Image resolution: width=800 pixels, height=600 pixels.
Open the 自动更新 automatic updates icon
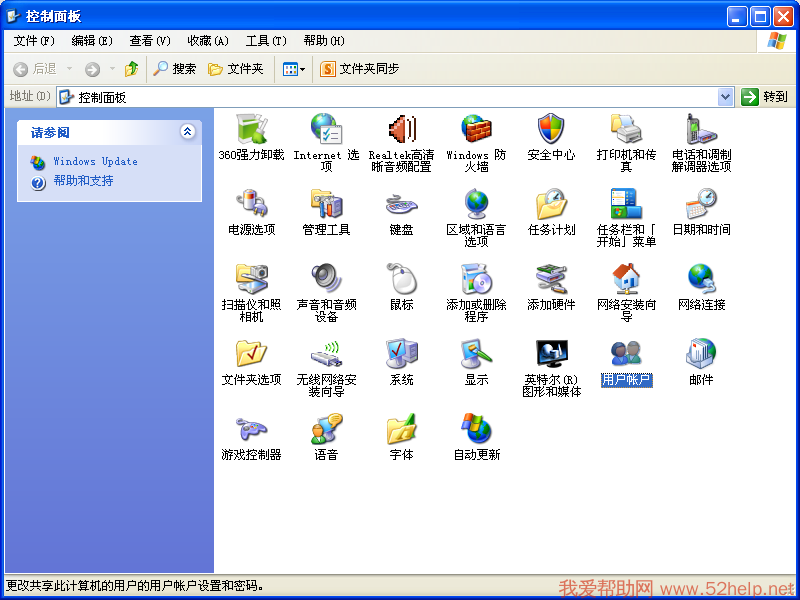click(x=476, y=430)
